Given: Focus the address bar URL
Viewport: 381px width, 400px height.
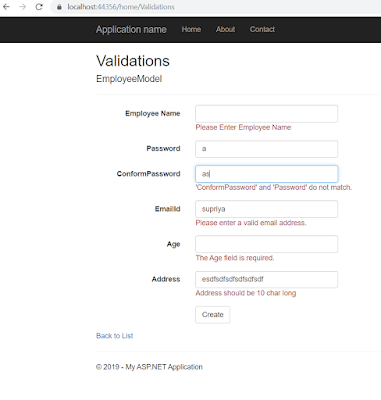Looking at the screenshot, I should click(x=121, y=7).
